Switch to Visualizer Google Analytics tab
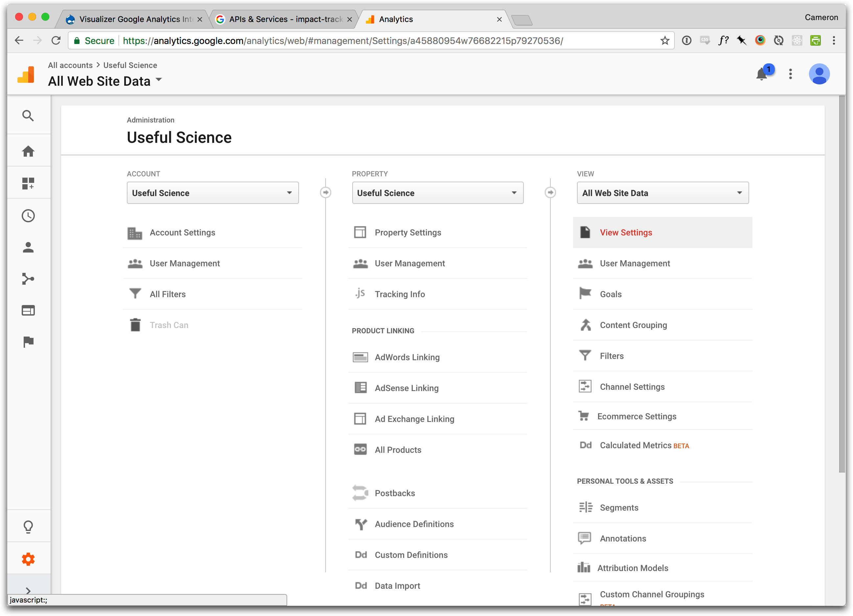 click(x=135, y=19)
